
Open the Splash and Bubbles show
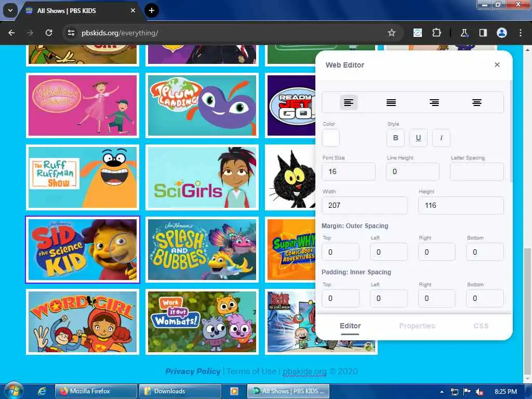click(x=202, y=249)
